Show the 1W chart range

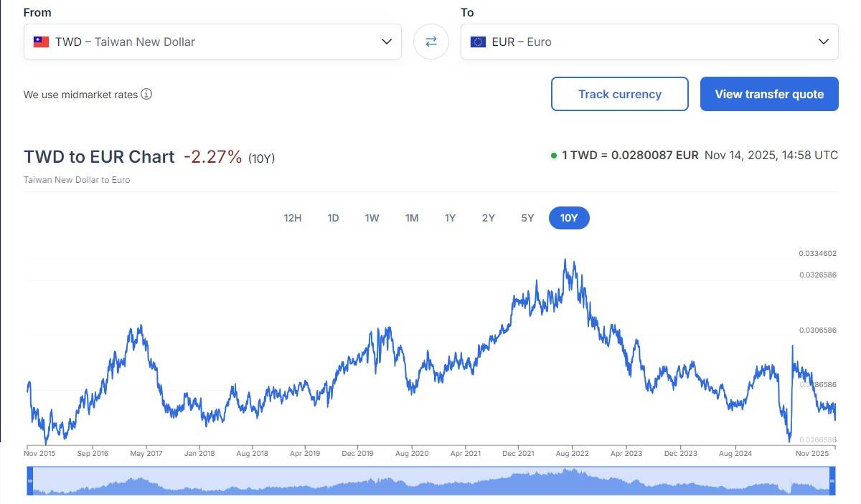pos(372,218)
